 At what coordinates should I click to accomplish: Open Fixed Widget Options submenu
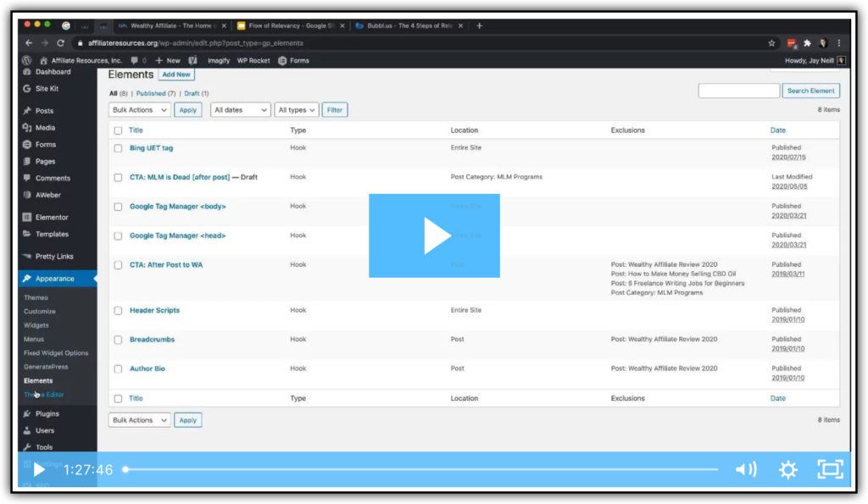tap(56, 353)
